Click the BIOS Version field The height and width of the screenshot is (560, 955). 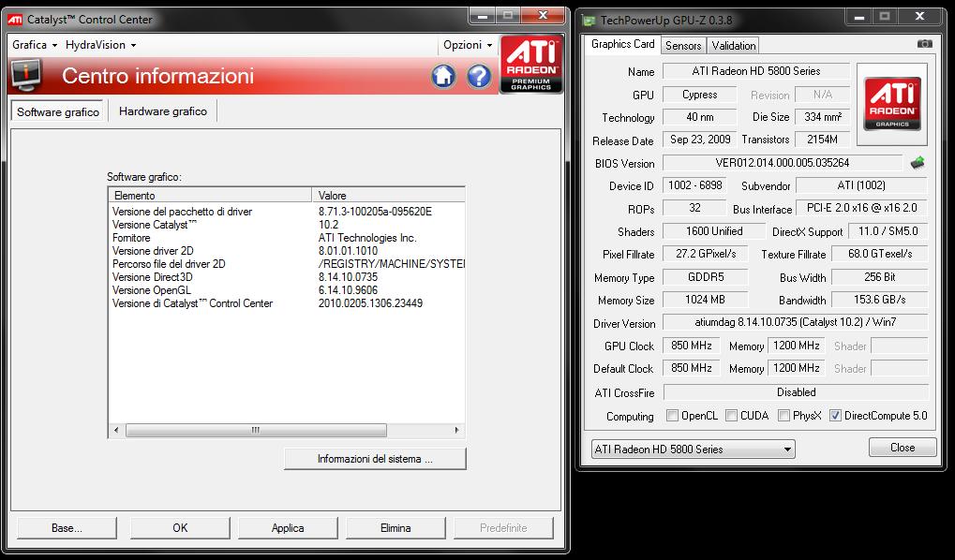(x=782, y=163)
